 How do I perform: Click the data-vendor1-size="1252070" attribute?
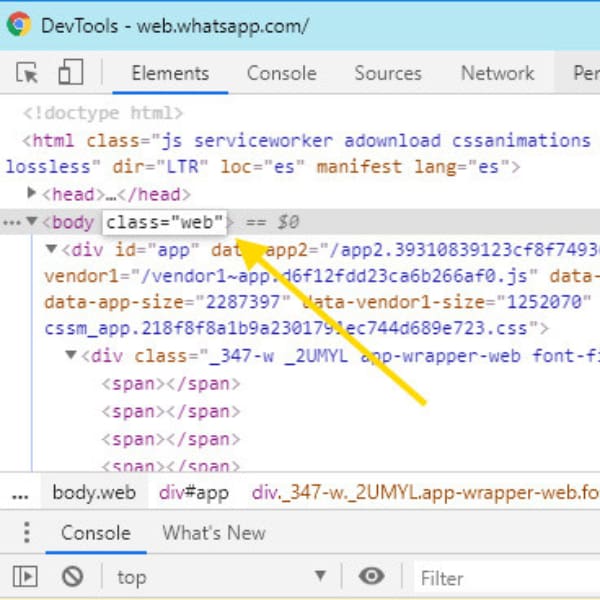[447, 302]
